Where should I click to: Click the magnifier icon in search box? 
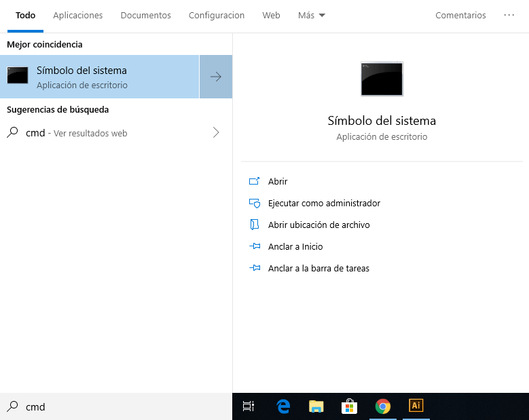(x=12, y=406)
